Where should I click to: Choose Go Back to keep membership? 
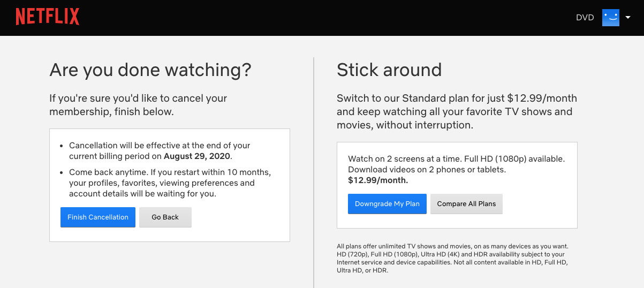coord(165,217)
